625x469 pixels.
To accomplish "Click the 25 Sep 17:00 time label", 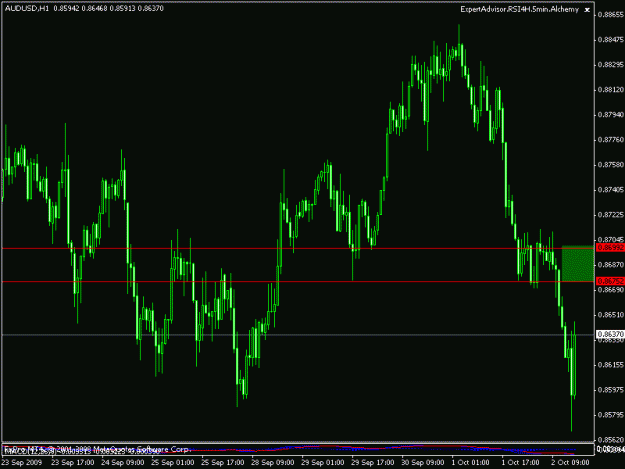I will pos(222,463).
